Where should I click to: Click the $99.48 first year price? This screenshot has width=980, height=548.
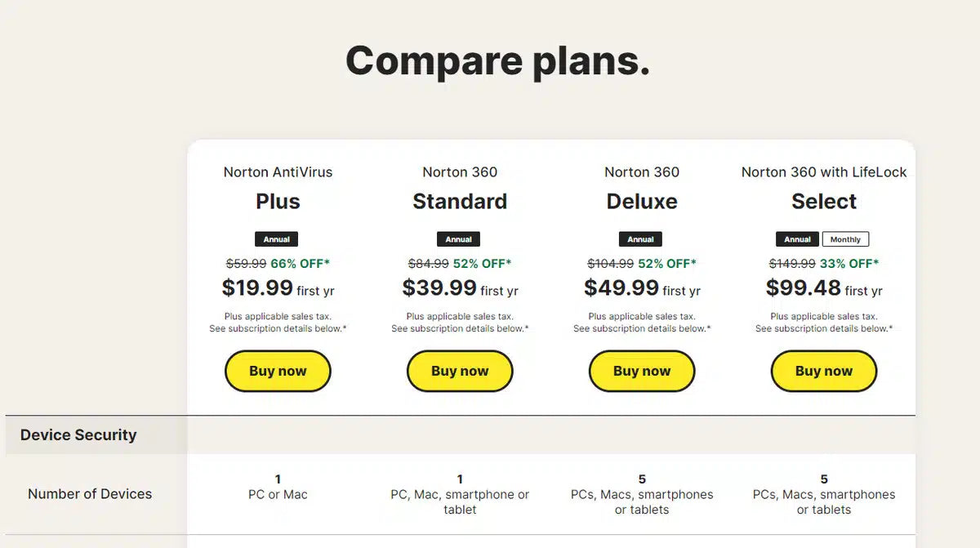click(x=804, y=288)
